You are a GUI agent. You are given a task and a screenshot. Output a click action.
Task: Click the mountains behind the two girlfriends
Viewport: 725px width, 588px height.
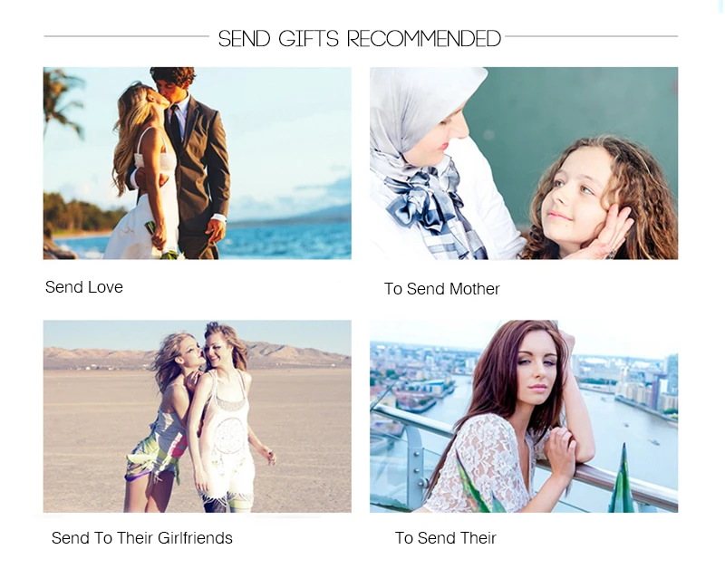point(296,353)
